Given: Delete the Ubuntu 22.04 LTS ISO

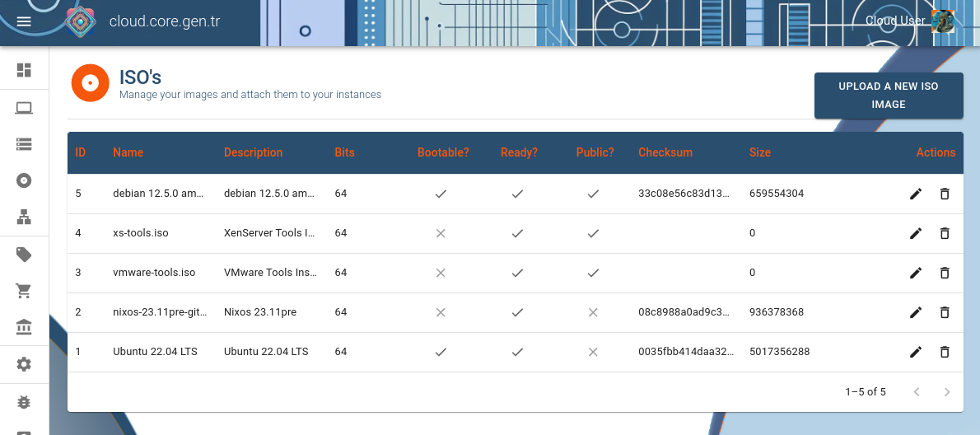Looking at the screenshot, I should [945, 352].
